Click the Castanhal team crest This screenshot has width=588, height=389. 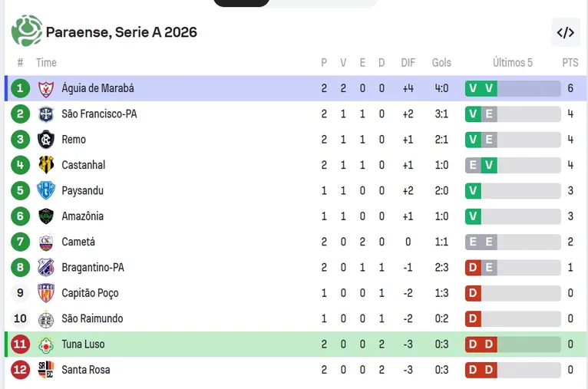(x=46, y=165)
